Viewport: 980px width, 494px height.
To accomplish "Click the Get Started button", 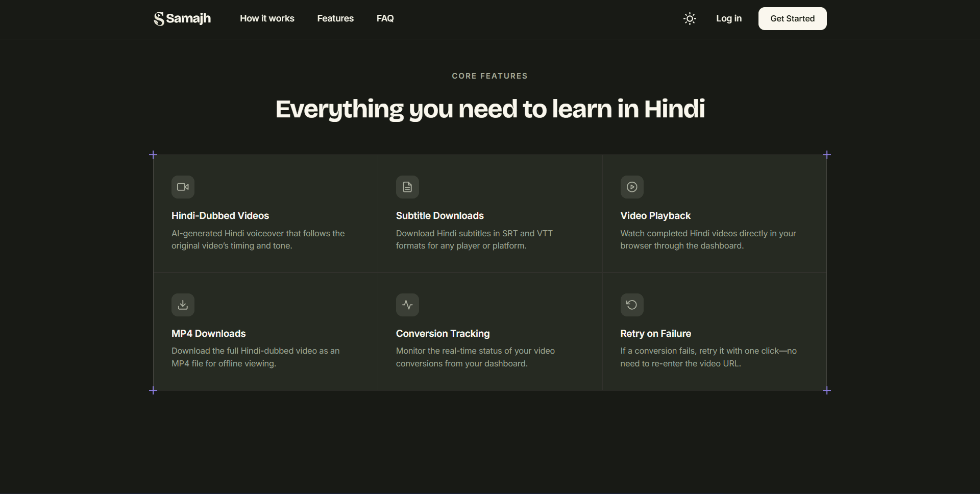I will (792, 18).
